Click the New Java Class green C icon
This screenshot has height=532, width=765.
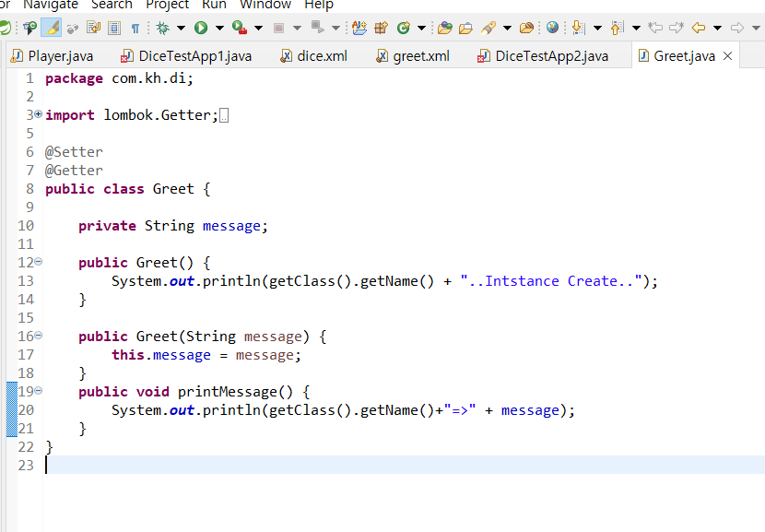pos(403,28)
